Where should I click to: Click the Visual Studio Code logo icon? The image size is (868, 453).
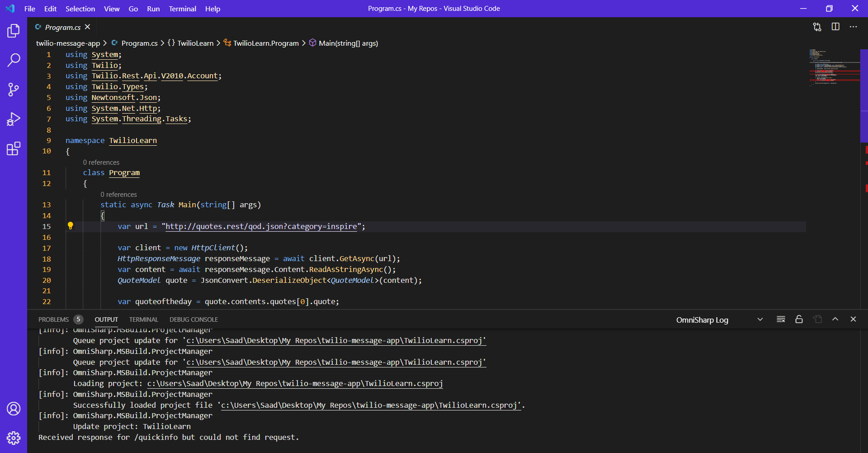coord(10,9)
